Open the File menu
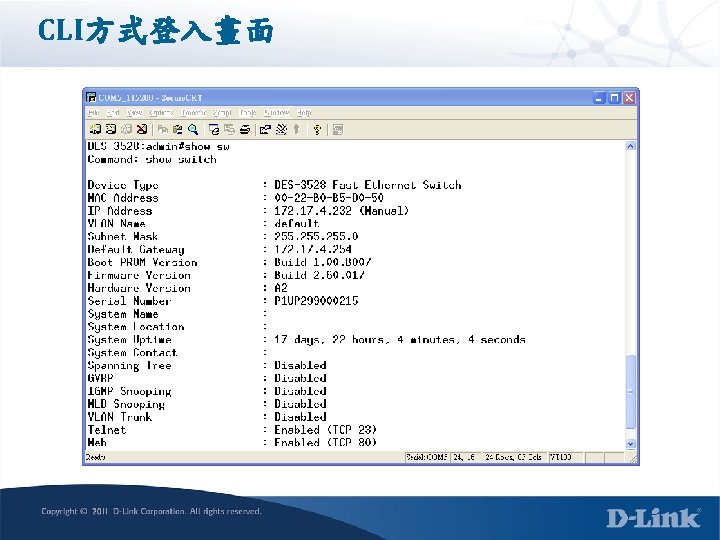This screenshot has height=540, width=720. click(94, 112)
